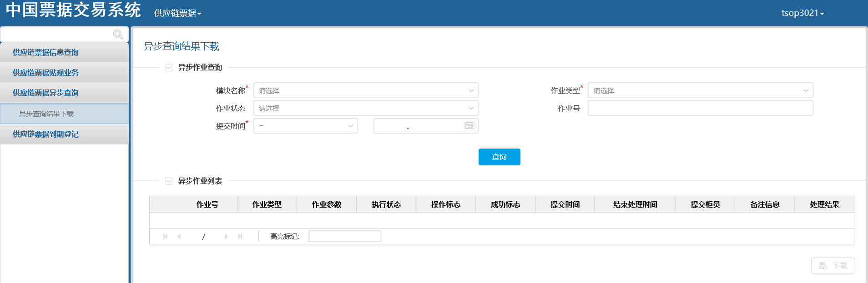Open the 模块名称 dropdown
868x283 pixels.
click(x=366, y=90)
